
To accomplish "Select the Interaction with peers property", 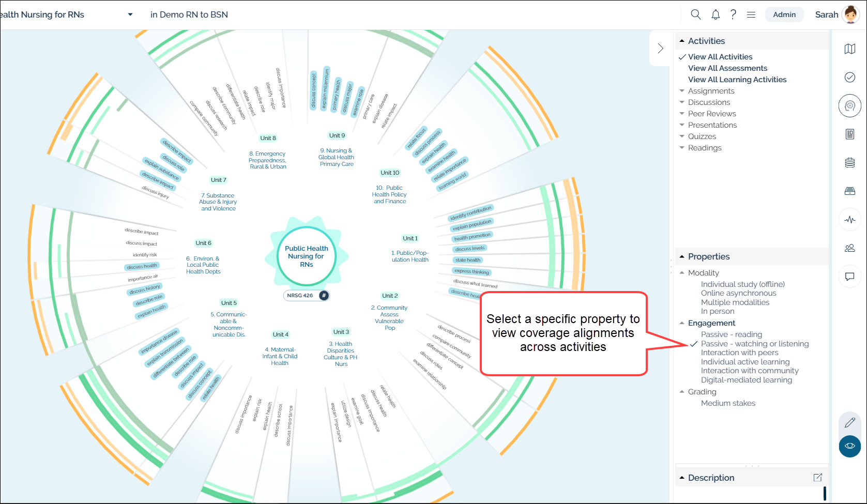I will tap(739, 353).
